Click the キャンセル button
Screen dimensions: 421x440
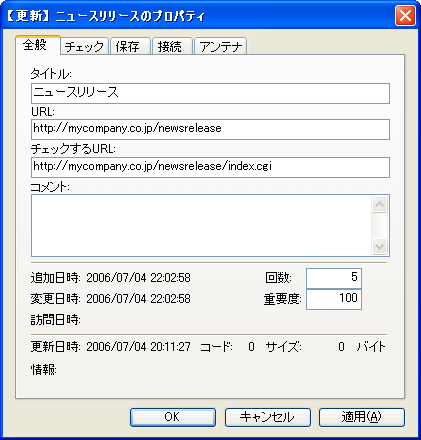(268, 417)
